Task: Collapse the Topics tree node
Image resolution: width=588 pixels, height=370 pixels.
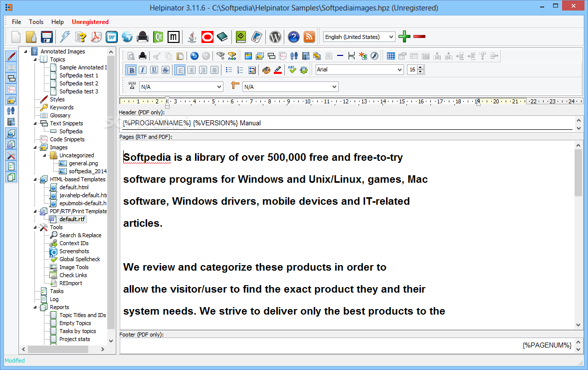Action: pyautogui.click(x=35, y=59)
